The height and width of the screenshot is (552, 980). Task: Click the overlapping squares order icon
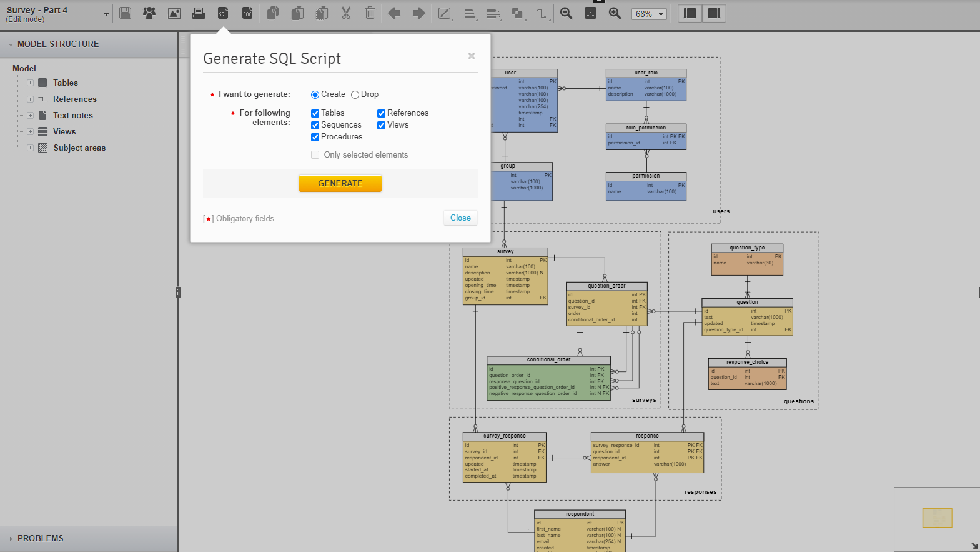point(518,14)
